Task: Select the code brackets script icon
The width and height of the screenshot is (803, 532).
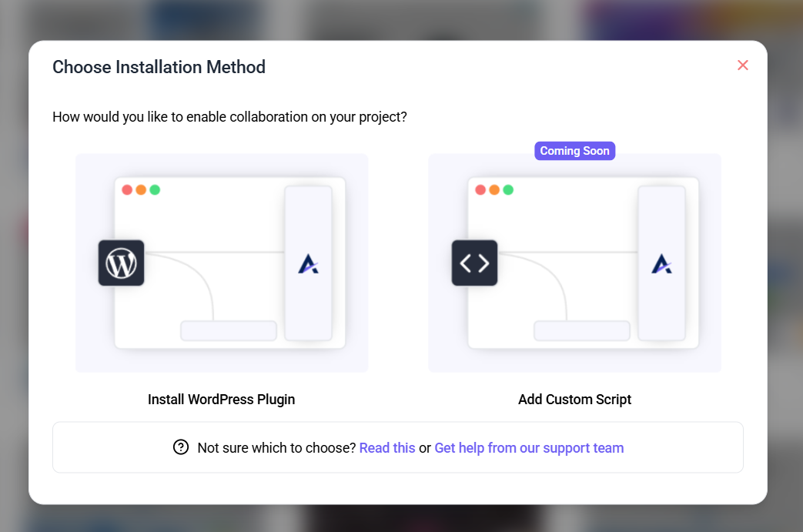Action: tap(474, 263)
